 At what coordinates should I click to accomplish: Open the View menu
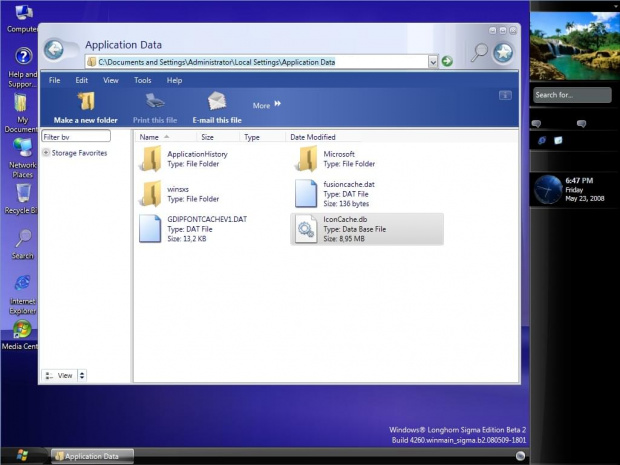point(111,80)
